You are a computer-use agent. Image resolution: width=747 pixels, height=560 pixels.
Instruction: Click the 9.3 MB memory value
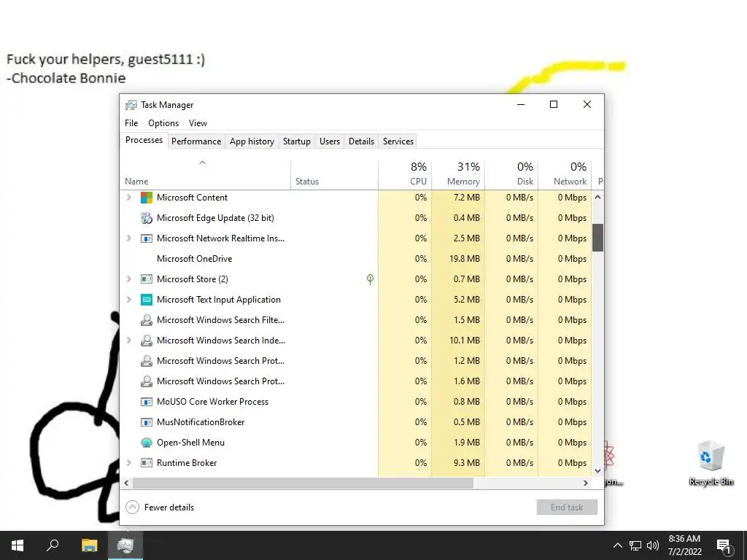(466, 463)
